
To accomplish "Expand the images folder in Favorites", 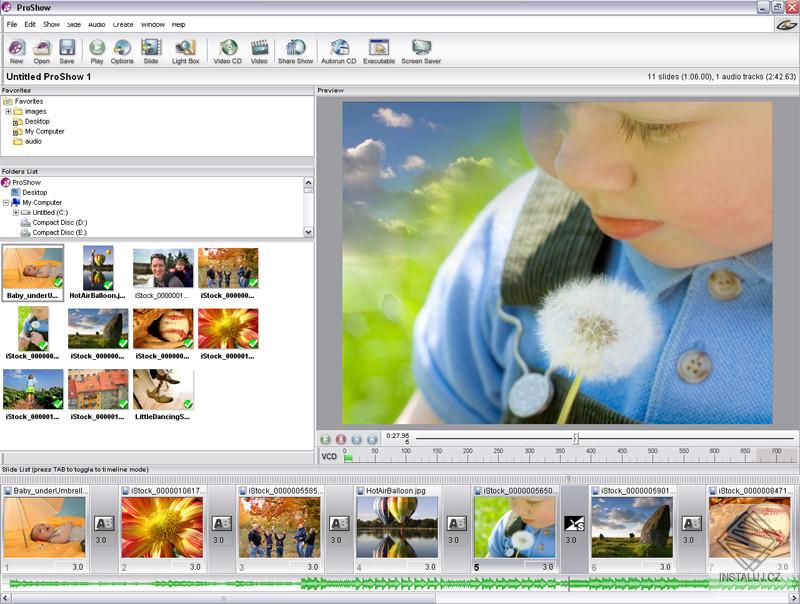I will coord(8,111).
